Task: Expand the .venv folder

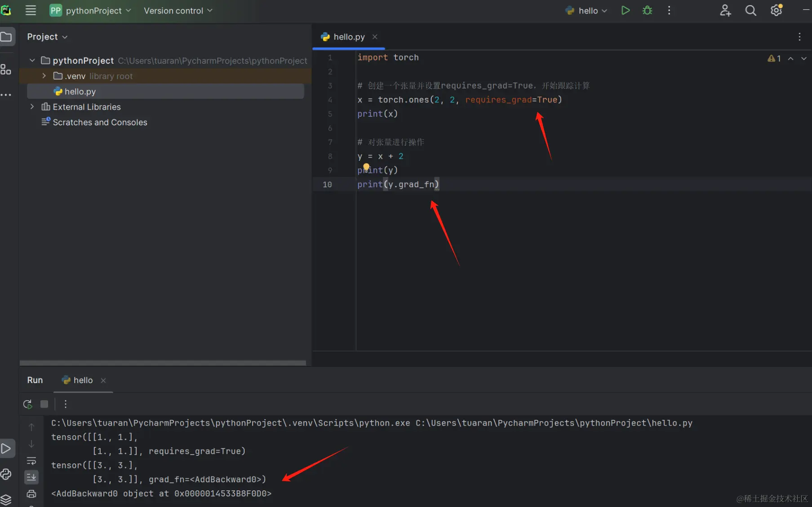Action: pyautogui.click(x=44, y=76)
